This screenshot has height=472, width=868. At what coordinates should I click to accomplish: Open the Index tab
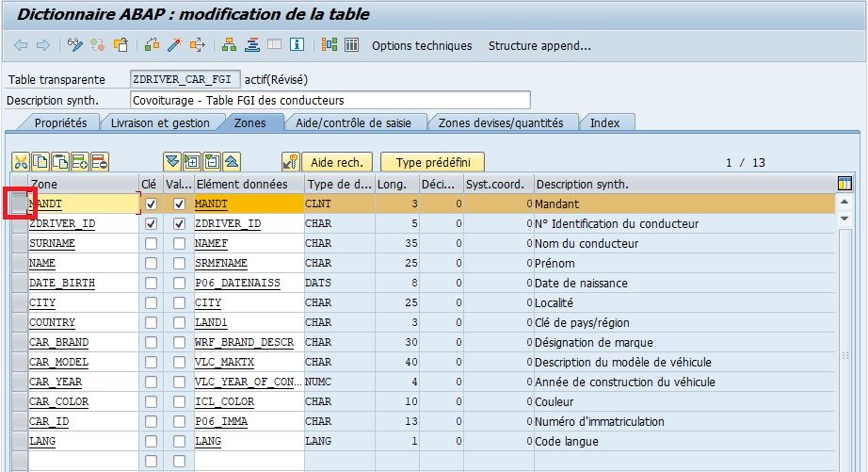tap(604, 123)
